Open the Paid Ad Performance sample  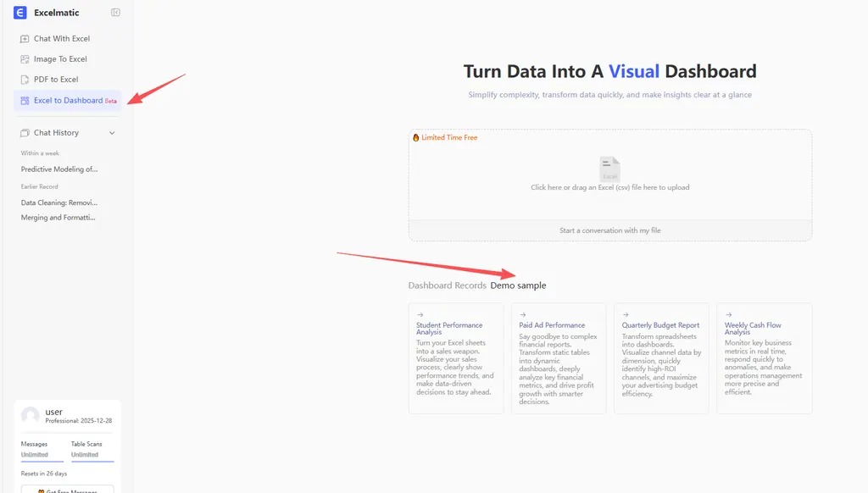559,357
